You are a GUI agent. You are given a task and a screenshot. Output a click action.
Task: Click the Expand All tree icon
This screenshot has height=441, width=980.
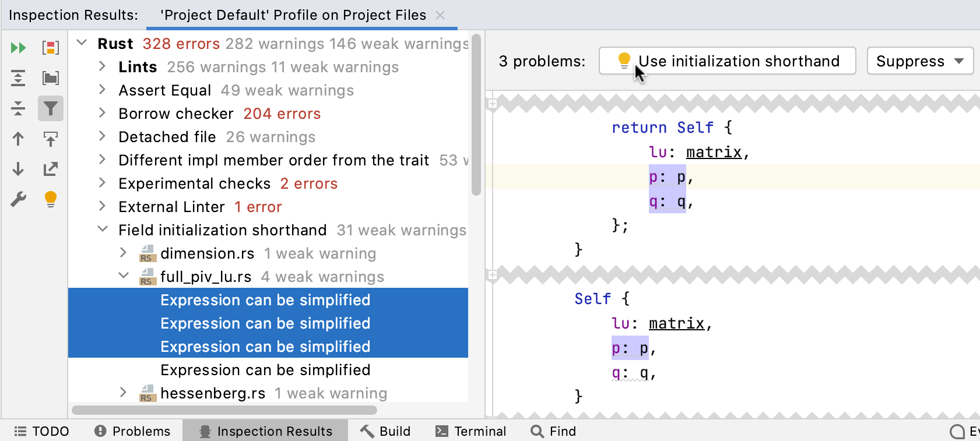(19, 78)
